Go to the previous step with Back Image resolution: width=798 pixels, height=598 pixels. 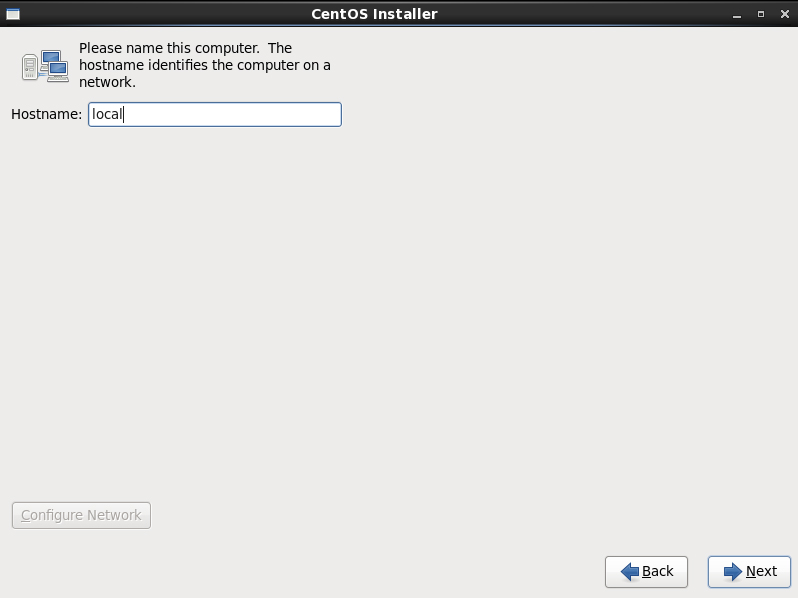pos(646,572)
